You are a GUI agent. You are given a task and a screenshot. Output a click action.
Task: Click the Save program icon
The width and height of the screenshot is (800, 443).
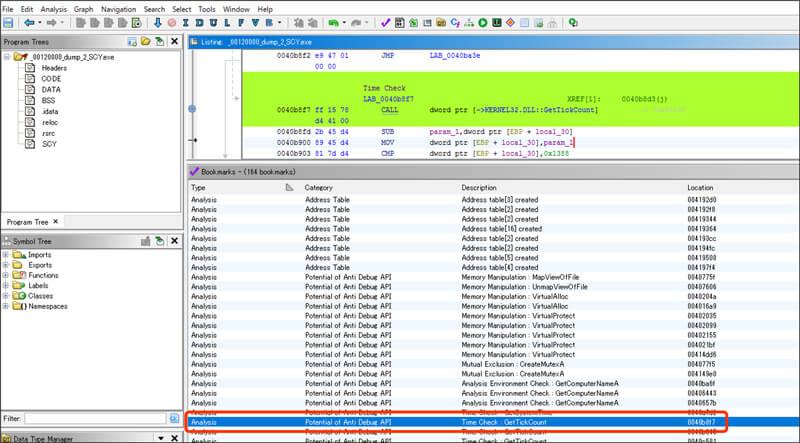(x=8, y=23)
